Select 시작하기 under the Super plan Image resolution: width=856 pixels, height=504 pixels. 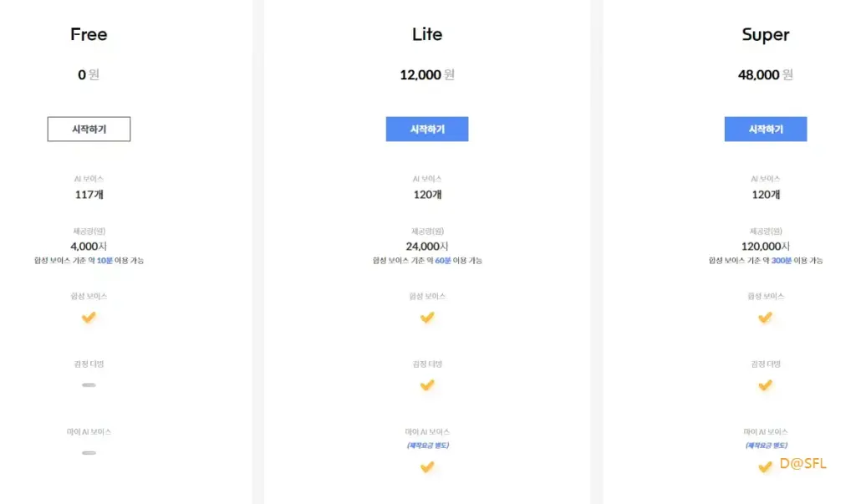point(766,129)
